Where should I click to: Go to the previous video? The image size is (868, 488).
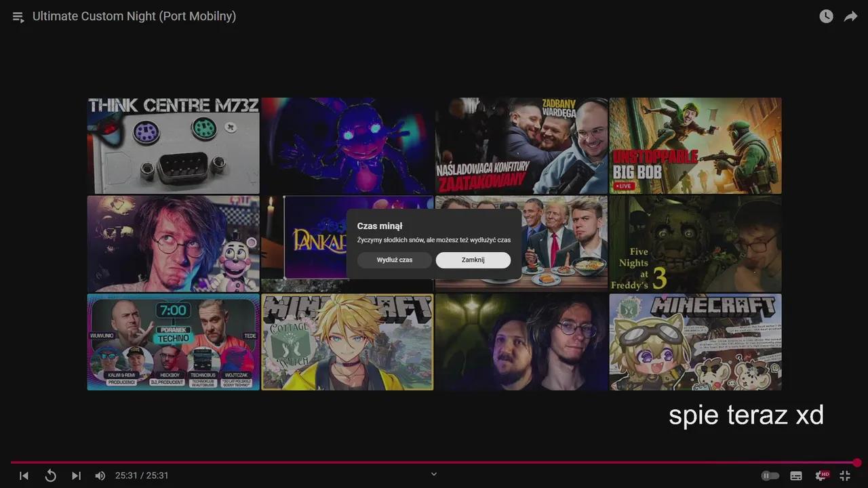[x=24, y=476]
